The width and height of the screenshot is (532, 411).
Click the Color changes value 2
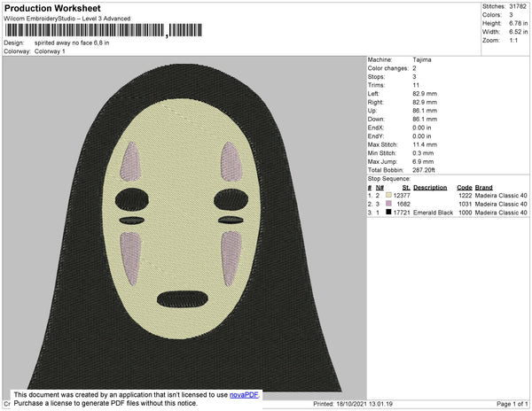(414, 68)
